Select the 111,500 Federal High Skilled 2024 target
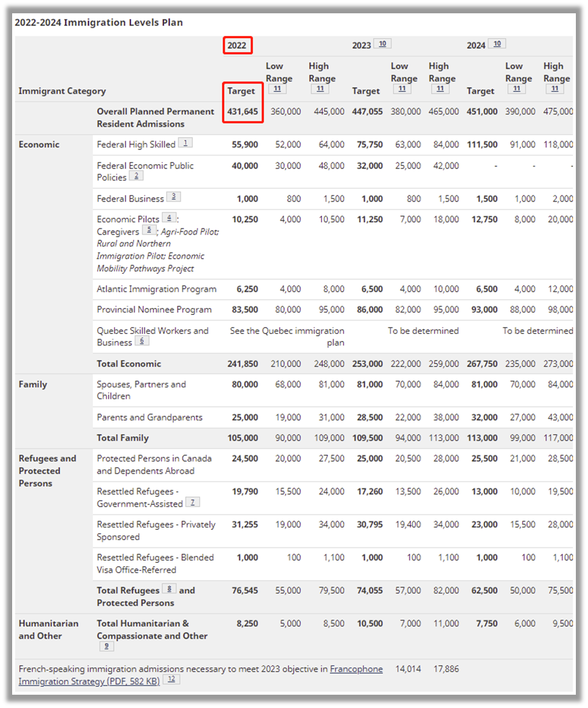This screenshot has height=708, width=588. (482, 144)
